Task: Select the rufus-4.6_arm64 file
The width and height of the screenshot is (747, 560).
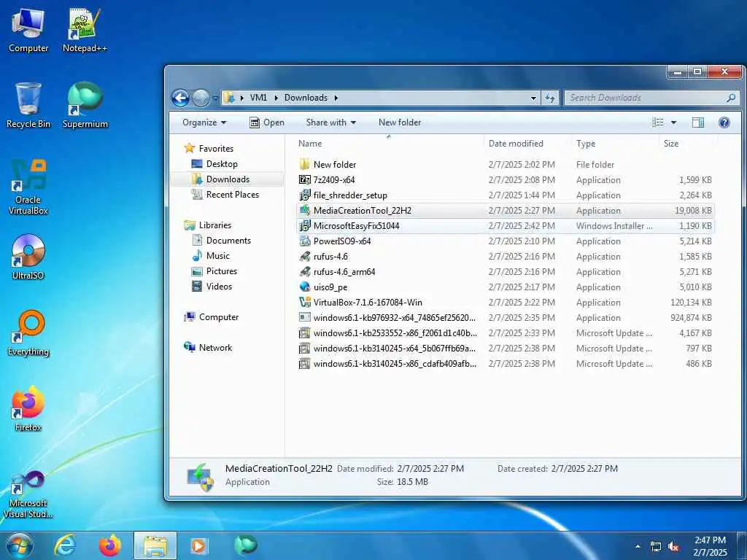Action: pos(505,272)
